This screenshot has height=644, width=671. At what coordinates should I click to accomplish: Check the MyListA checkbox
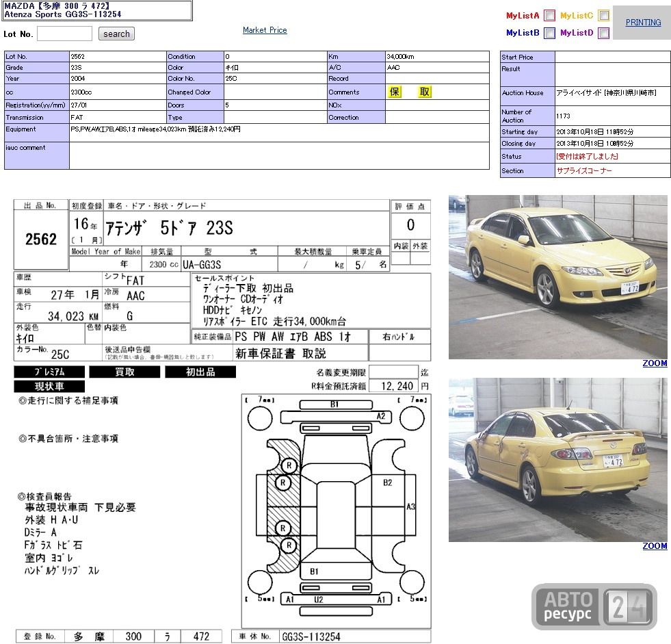[x=549, y=16]
